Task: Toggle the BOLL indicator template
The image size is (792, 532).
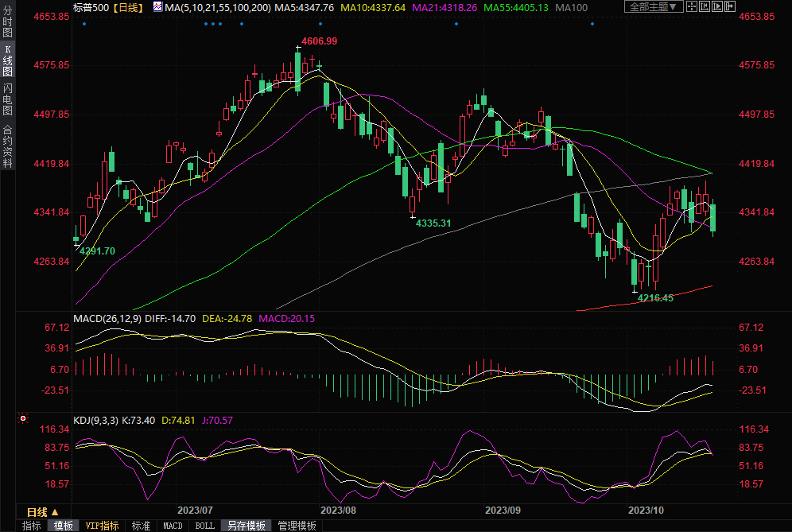Action: point(204,526)
